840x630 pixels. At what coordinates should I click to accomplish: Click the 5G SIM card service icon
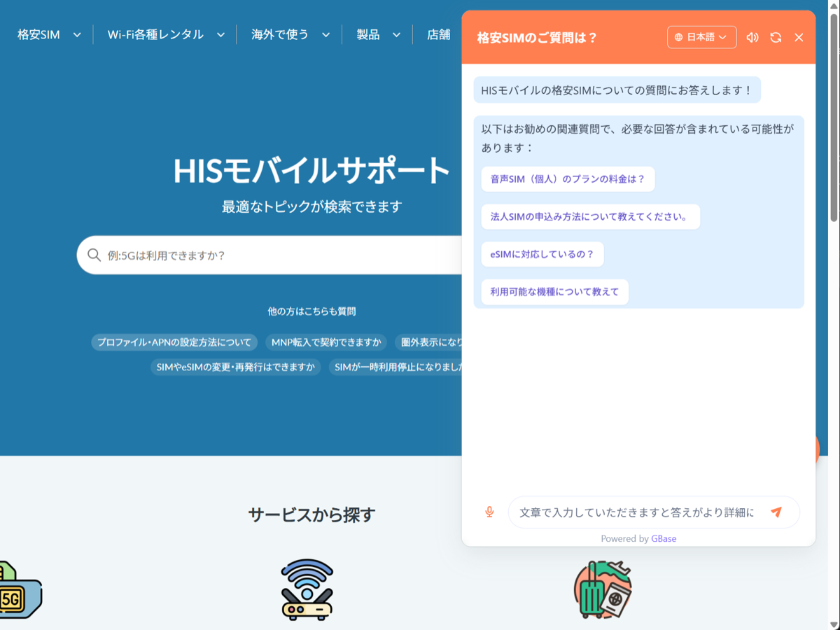click(x=20, y=590)
